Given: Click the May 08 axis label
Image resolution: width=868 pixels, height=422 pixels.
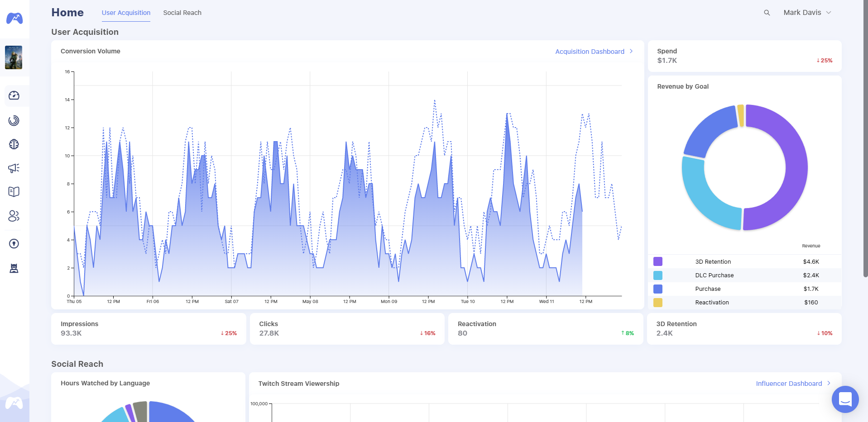Looking at the screenshot, I should tap(310, 302).
